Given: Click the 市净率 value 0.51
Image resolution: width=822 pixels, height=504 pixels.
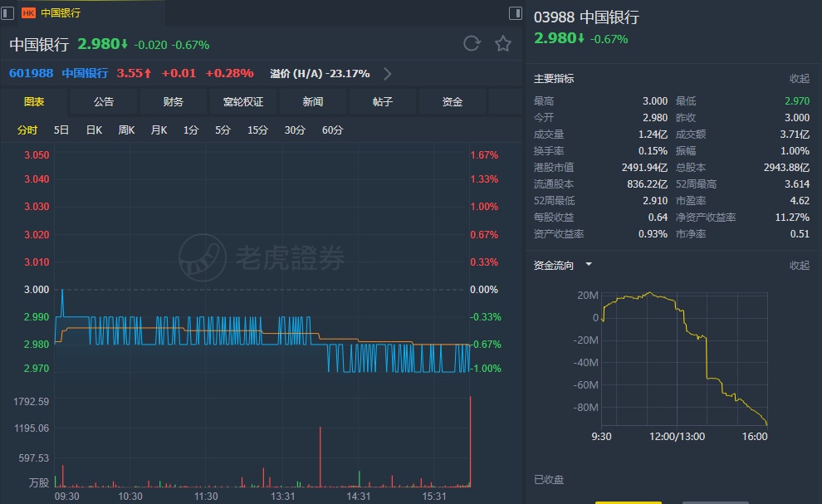Looking at the screenshot, I should [800, 234].
